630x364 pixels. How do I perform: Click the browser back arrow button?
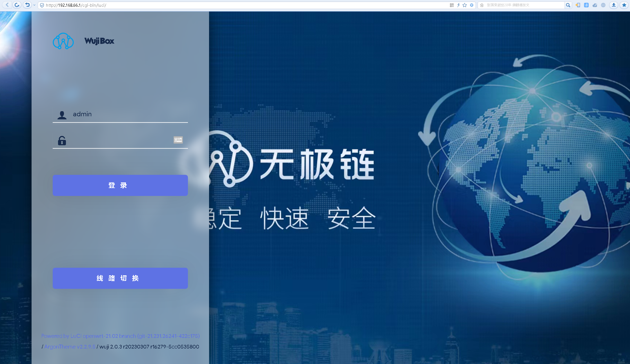coord(7,5)
